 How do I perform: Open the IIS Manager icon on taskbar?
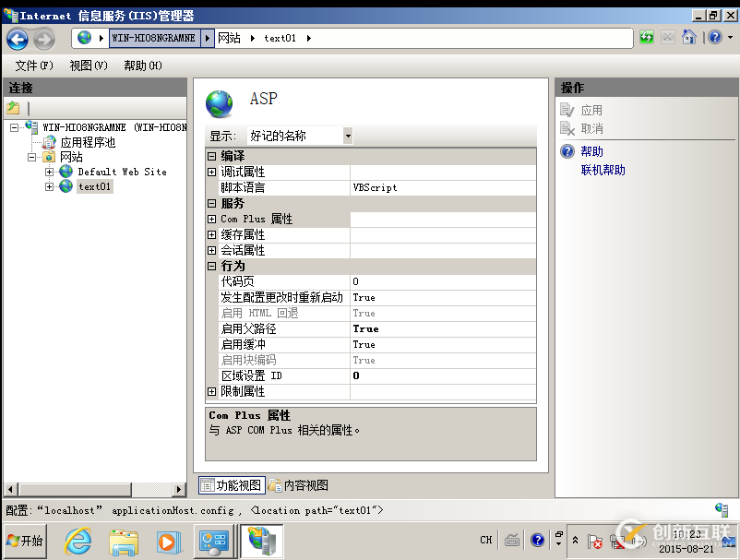click(262, 541)
